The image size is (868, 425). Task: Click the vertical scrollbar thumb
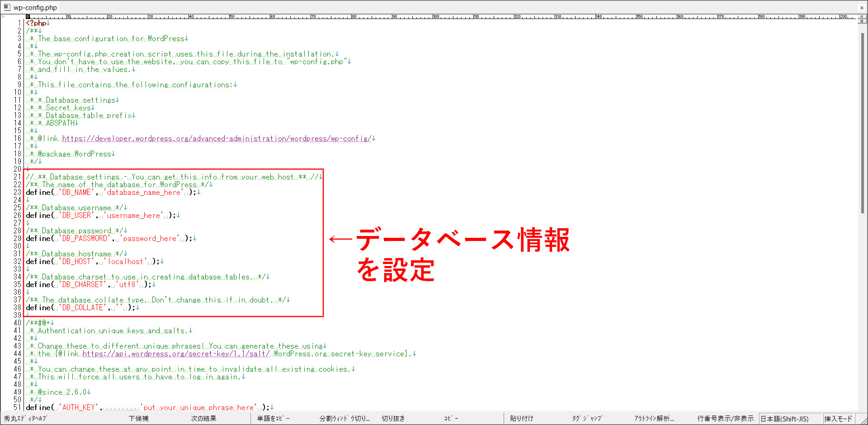click(862, 122)
